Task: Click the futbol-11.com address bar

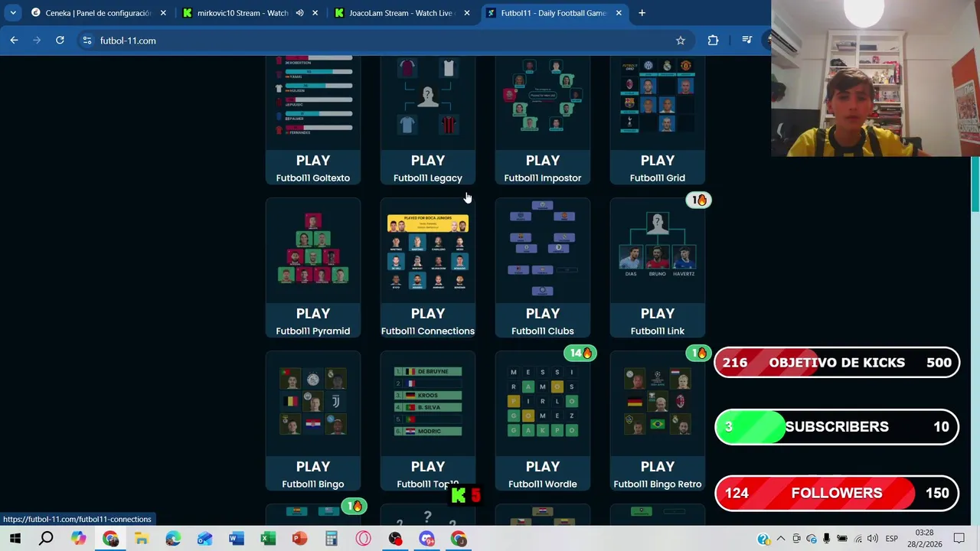Action: [383, 41]
